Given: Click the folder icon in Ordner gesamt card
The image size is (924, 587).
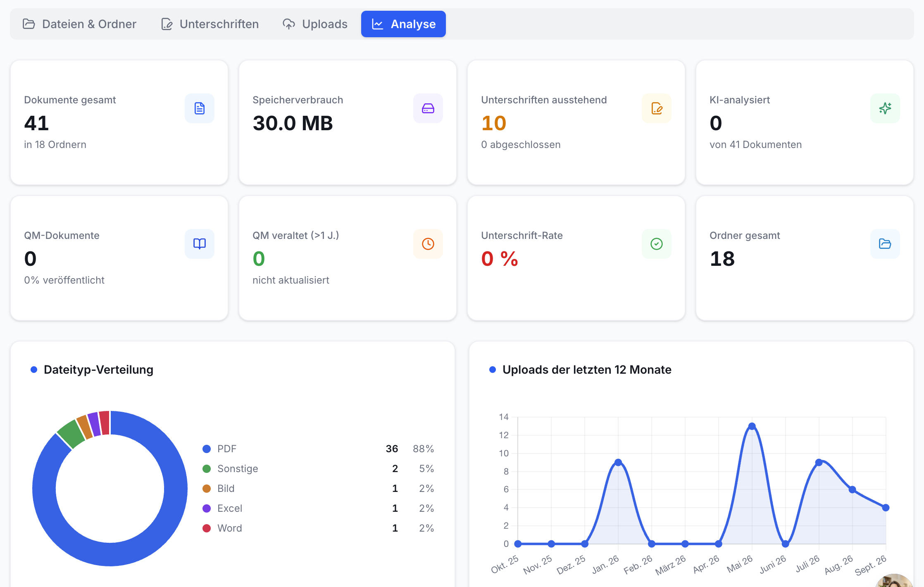Looking at the screenshot, I should point(885,244).
